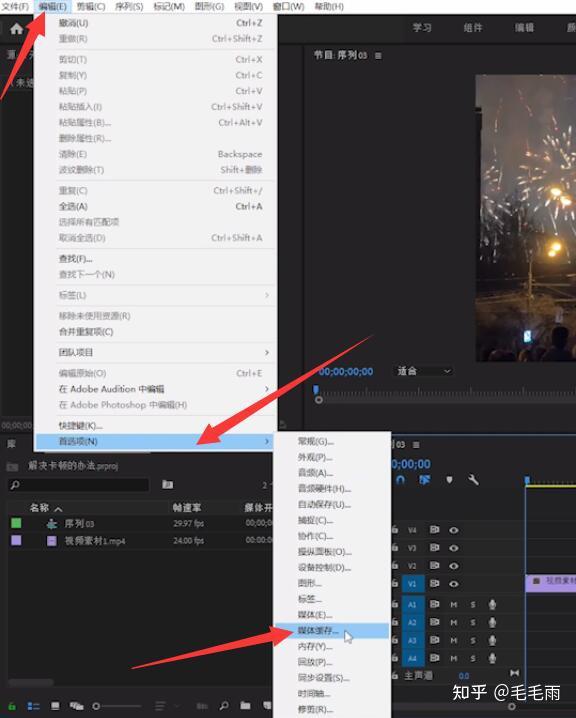The image size is (576, 718).
Task: Choose 媒体缓存 in preferences submenu
Action: coord(331,631)
